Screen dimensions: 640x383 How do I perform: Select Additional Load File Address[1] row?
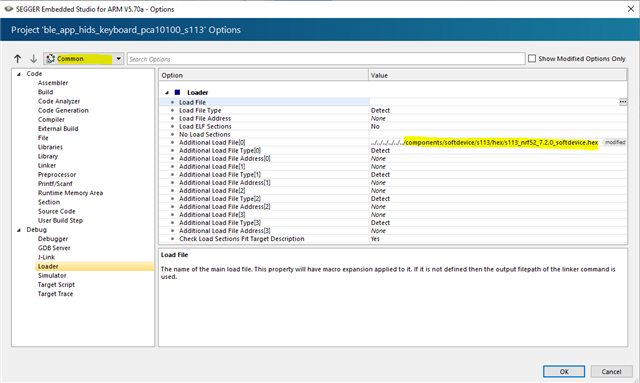pyautogui.click(x=393, y=183)
